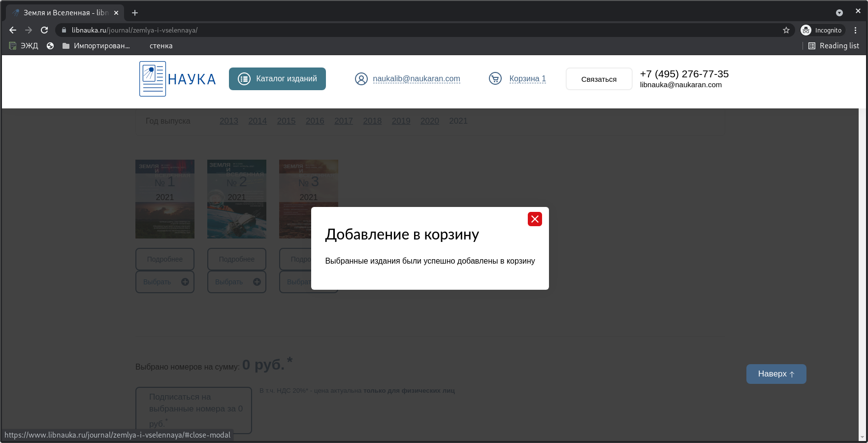Open the tab search dropdown
Viewport: 868px width, 443px height.
point(839,13)
